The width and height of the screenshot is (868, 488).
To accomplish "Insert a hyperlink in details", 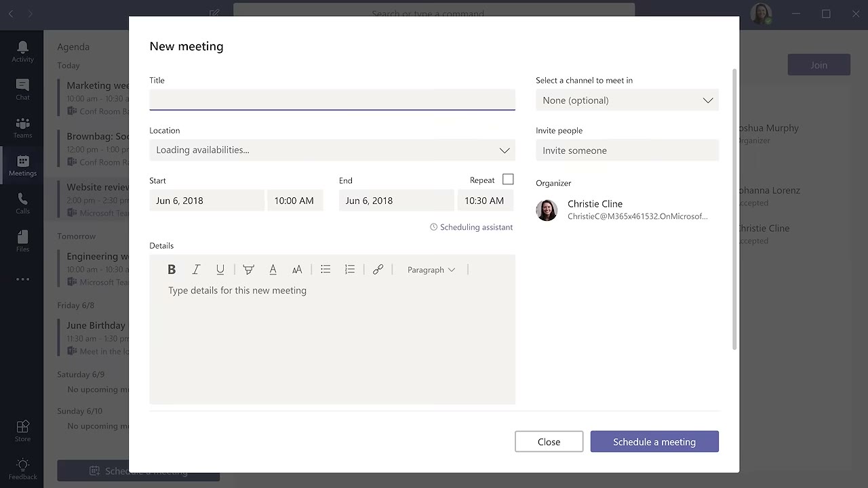I will [x=378, y=270].
